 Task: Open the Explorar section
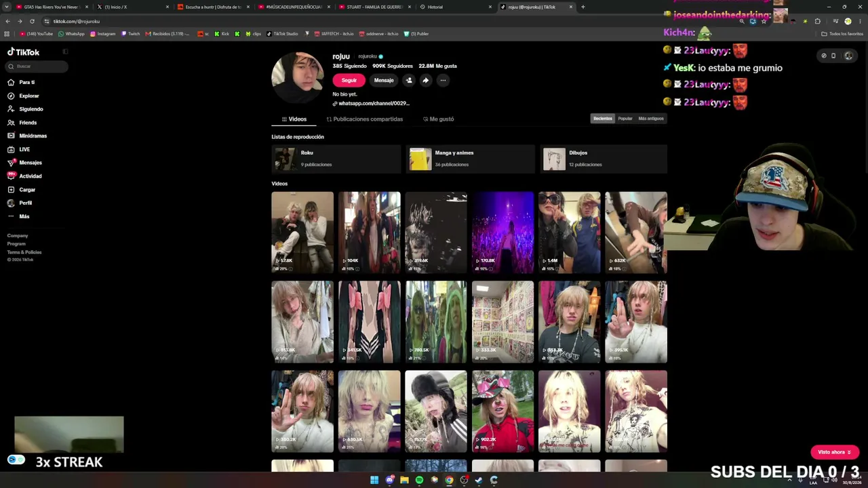pyautogui.click(x=23, y=96)
